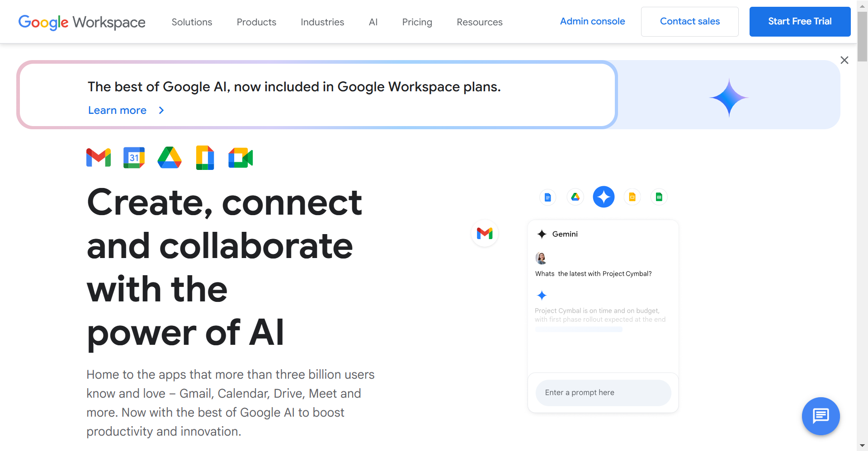This screenshot has width=868, height=451.
Task: Open the chat support bubble
Action: tap(821, 416)
